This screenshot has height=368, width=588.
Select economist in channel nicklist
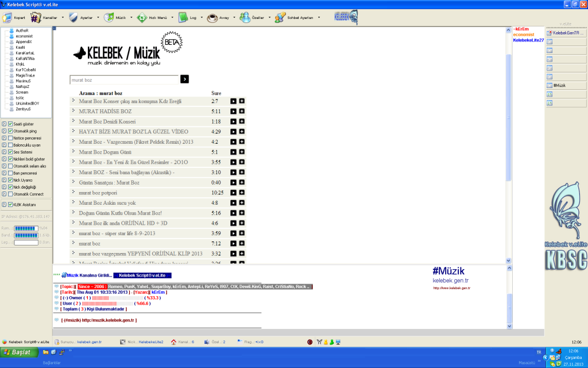tap(524, 34)
